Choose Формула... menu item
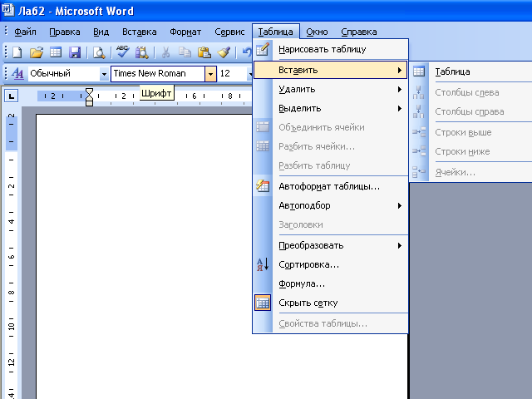Screen dimensions: 532x399 pos(330,283)
